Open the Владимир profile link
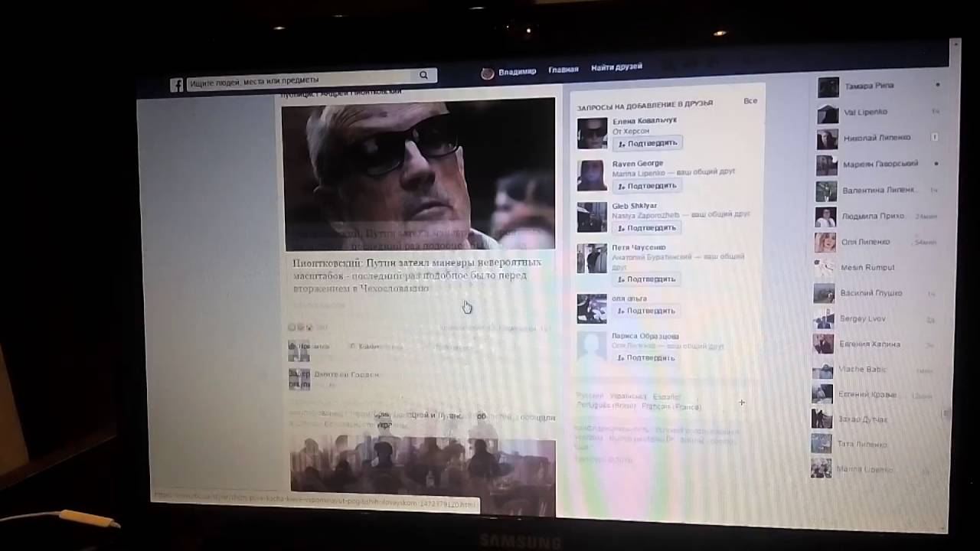The image size is (980, 551). pyautogui.click(x=518, y=71)
